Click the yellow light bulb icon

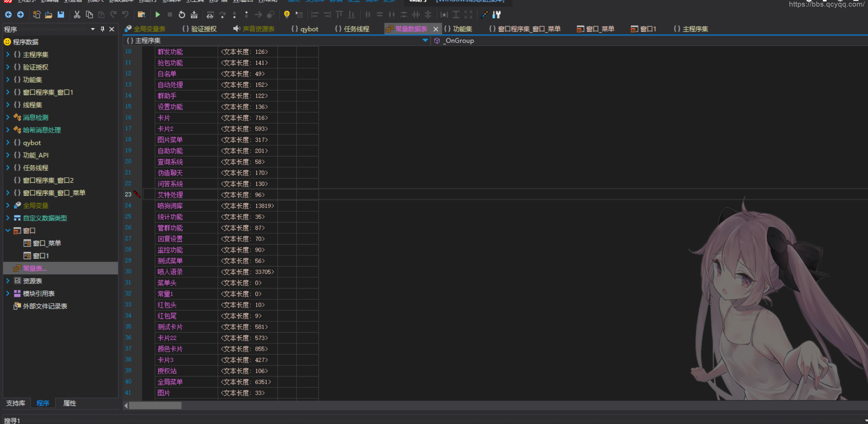(287, 15)
